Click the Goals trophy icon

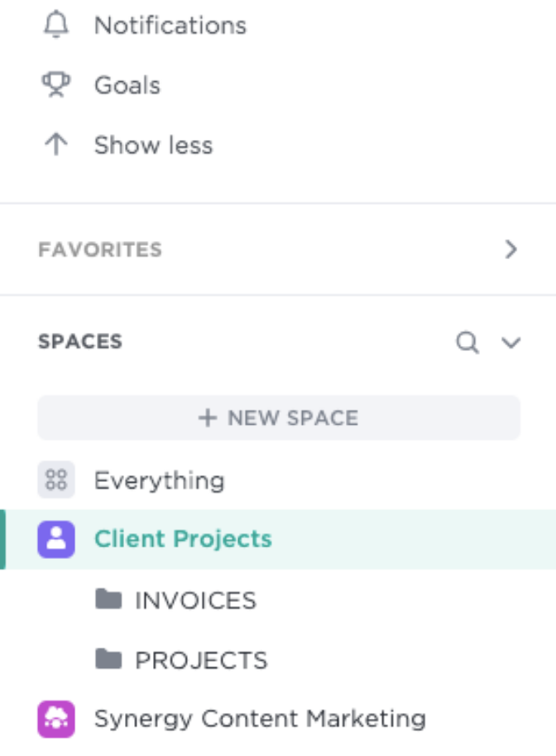(x=55, y=85)
